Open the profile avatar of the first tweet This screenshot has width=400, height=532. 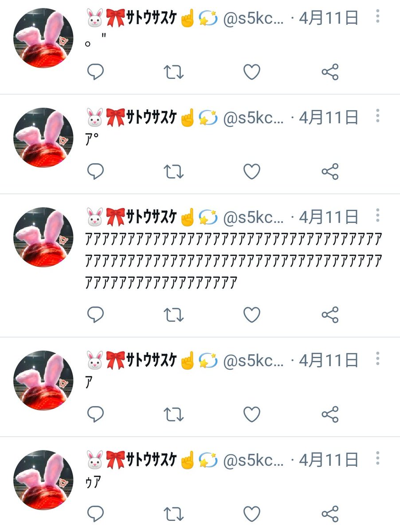coord(43,38)
